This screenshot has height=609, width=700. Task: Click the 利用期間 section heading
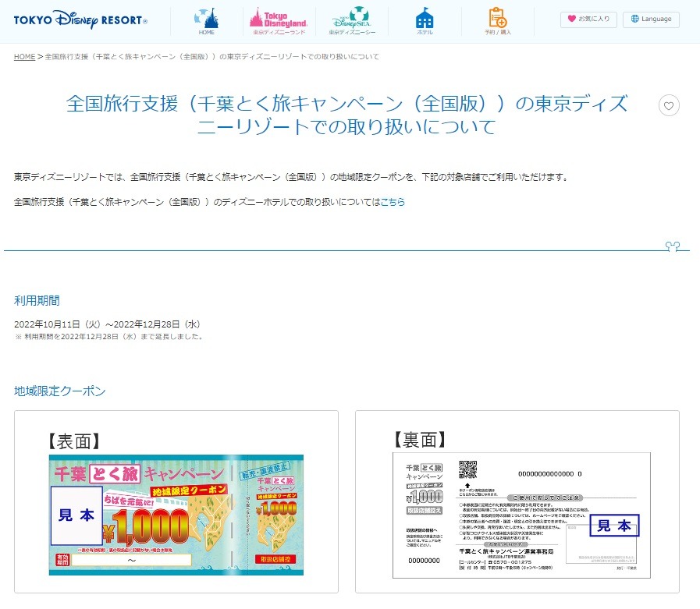[37, 301]
